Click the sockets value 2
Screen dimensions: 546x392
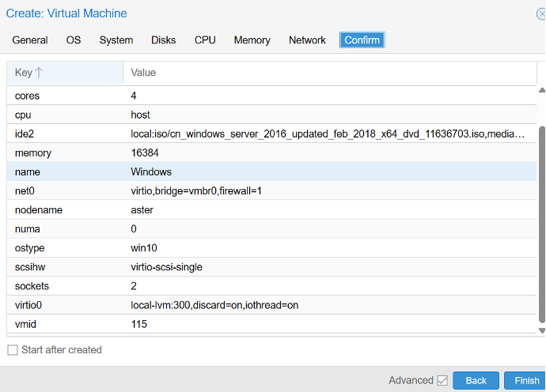(134, 286)
